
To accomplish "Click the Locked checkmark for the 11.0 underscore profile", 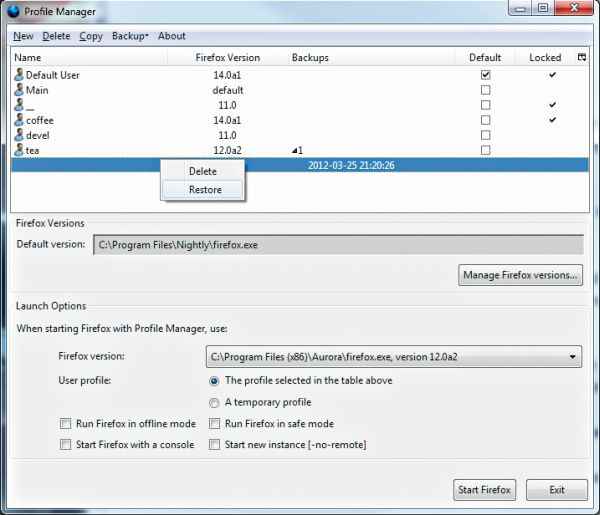I will tap(552, 104).
